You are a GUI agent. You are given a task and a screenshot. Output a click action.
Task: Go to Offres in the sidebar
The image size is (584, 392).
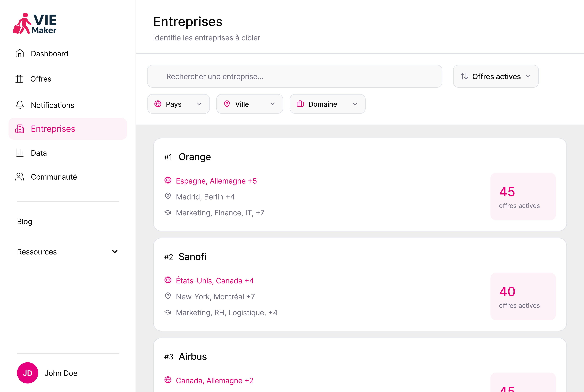(x=68, y=79)
